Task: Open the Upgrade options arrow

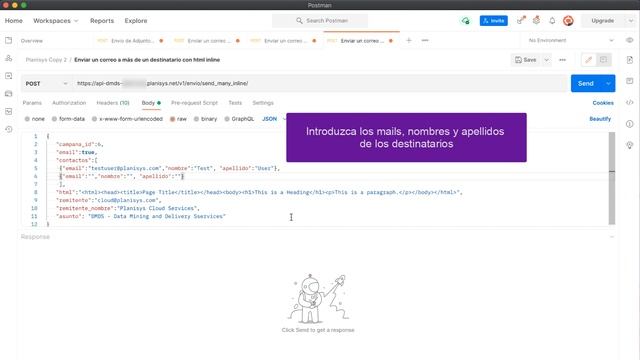Action: coord(630,20)
